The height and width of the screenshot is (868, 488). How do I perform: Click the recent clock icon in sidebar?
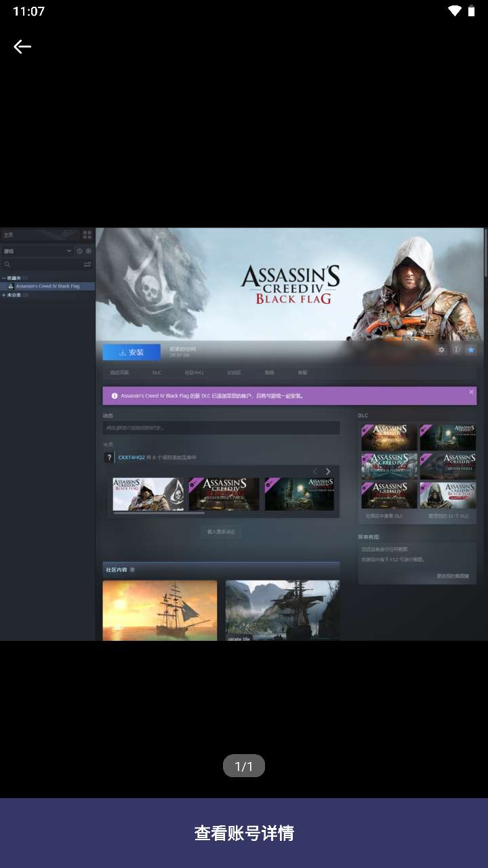pos(79,251)
